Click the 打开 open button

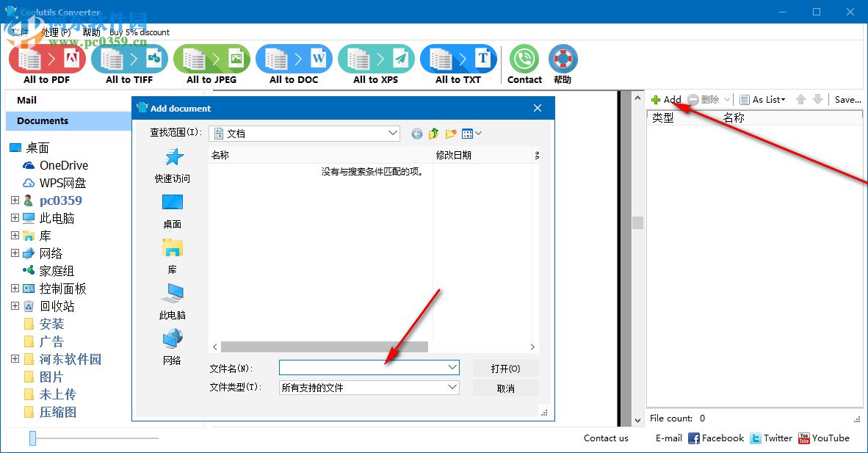[505, 367]
